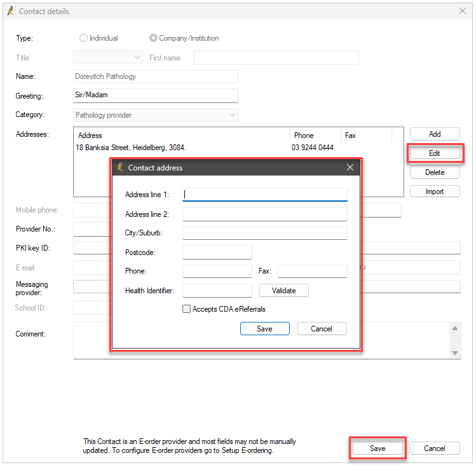
Task: Click the Comment scrollbar down arrow
Action: (x=455, y=353)
